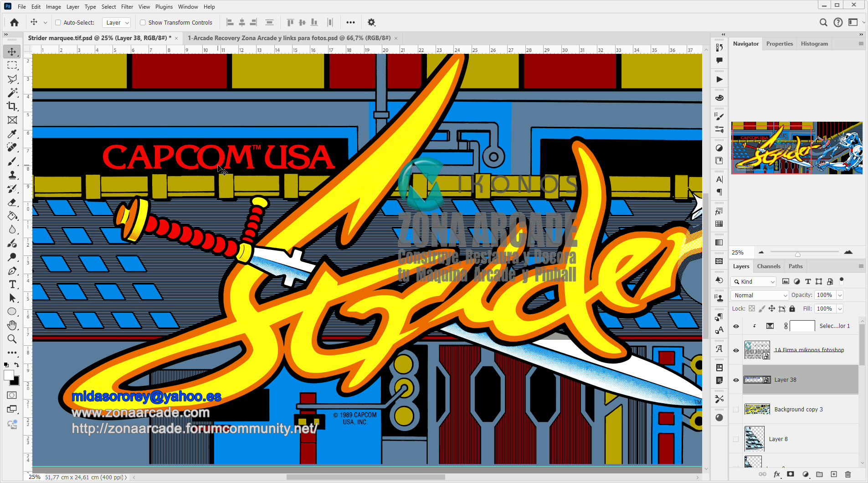Activate the Crop tool
Viewport: 868px width, 483px height.
12,106
